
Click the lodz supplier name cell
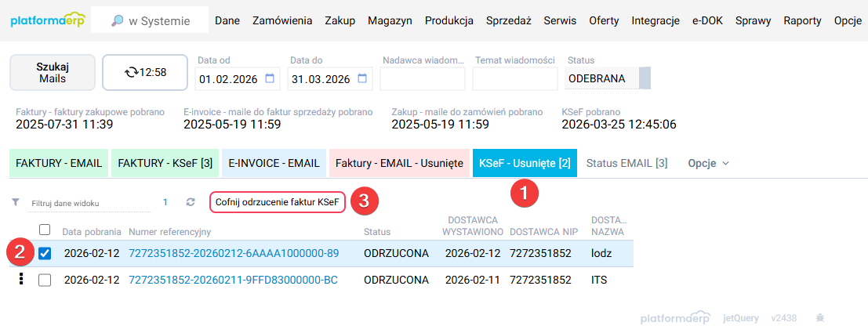pyautogui.click(x=601, y=253)
